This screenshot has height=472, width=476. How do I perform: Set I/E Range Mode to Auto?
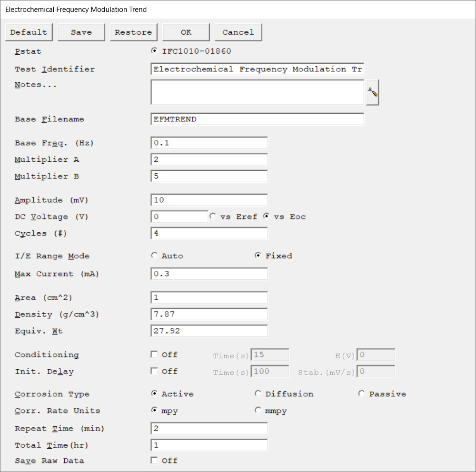point(154,256)
